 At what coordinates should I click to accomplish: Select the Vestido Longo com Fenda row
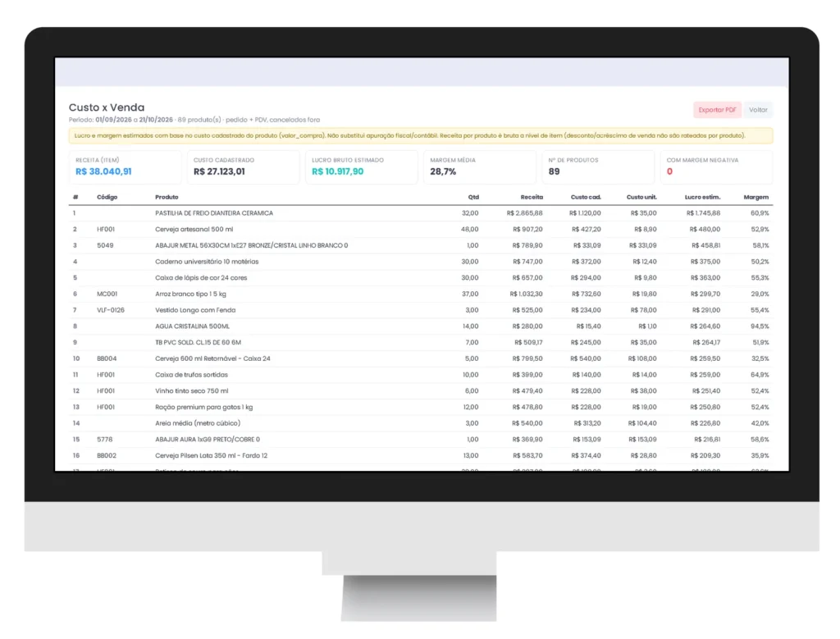[421, 310]
